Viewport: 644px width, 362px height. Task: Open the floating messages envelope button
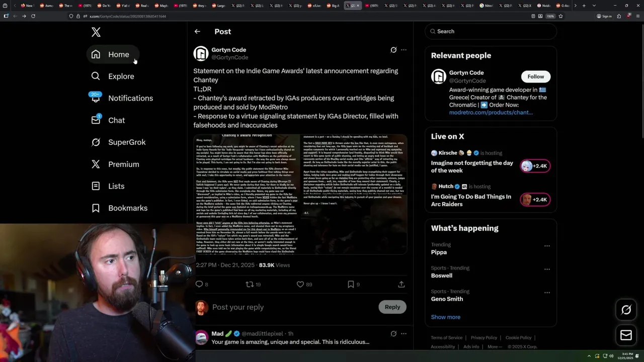[626, 335]
